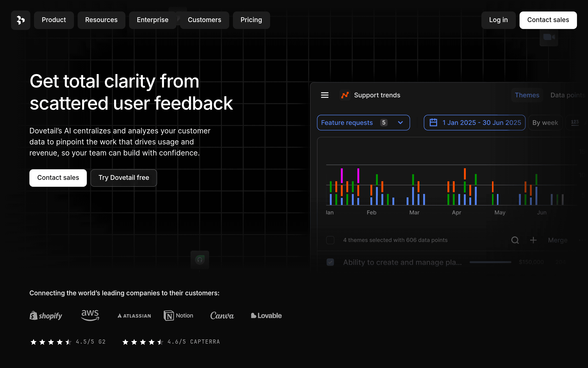Click the '4 themes selected with 606 data points' text

[x=395, y=240]
